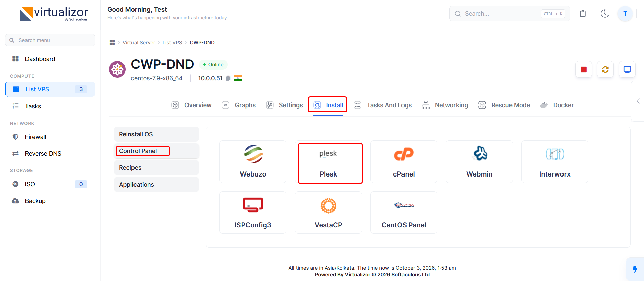Choose the cPanel control panel tile
Image resolution: width=644 pixels, height=281 pixels.
404,161
